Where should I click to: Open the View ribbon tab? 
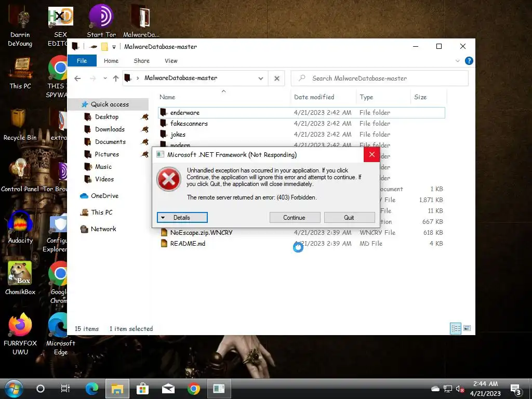pos(171,61)
